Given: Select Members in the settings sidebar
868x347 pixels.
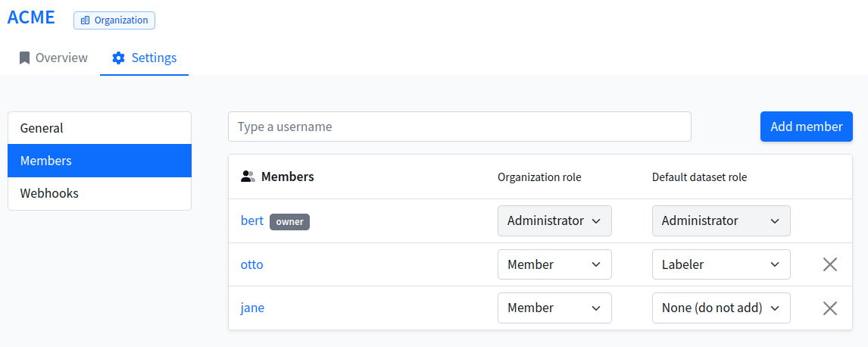Looking at the screenshot, I should (99, 161).
